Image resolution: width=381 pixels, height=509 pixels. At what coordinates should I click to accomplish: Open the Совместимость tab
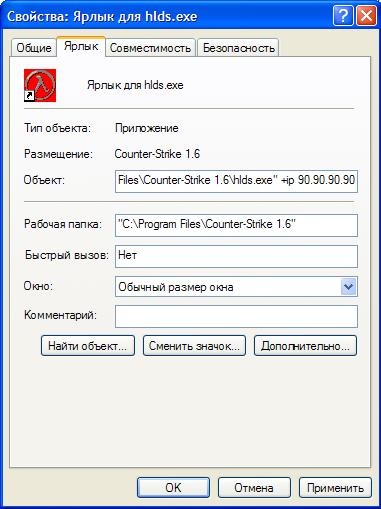click(150, 48)
